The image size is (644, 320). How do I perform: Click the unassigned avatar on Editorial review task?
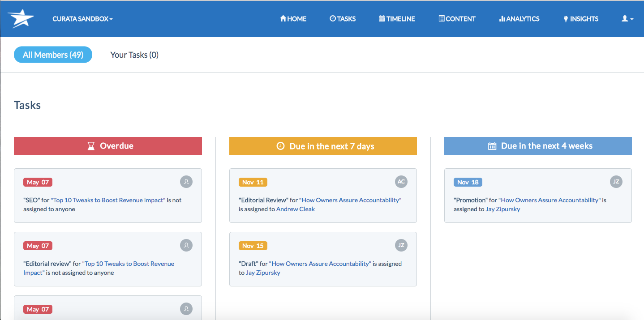[x=186, y=245]
